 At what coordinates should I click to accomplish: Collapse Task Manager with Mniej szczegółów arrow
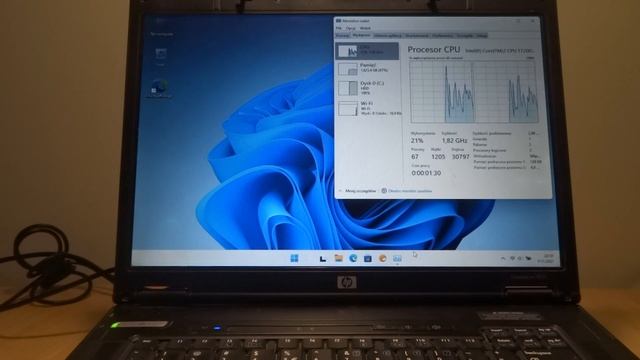pyautogui.click(x=340, y=191)
